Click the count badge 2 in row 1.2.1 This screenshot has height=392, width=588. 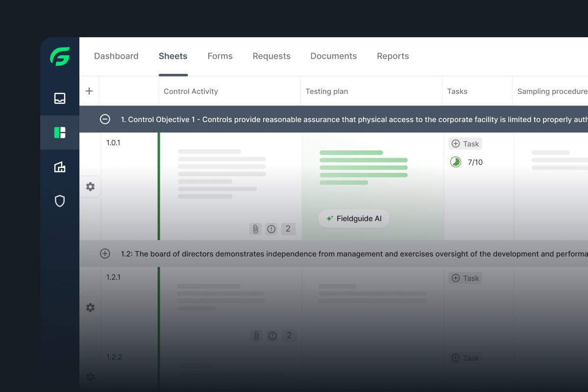tap(289, 336)
